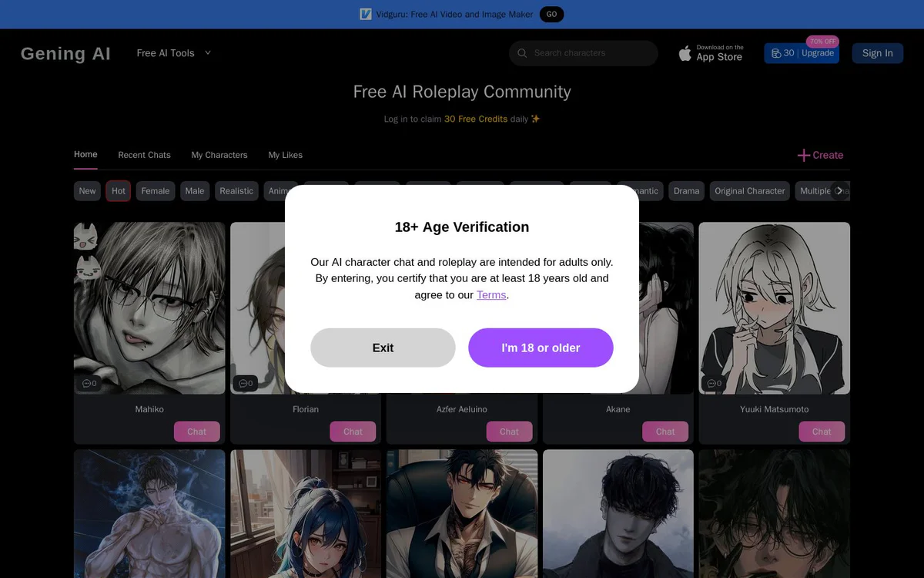Click the search magnifier icon

pyautogui.click(x=522, y=53)
